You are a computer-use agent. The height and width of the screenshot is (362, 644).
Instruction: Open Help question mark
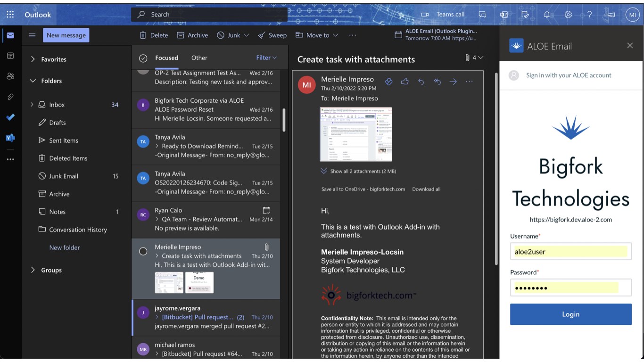click(589, 14)
